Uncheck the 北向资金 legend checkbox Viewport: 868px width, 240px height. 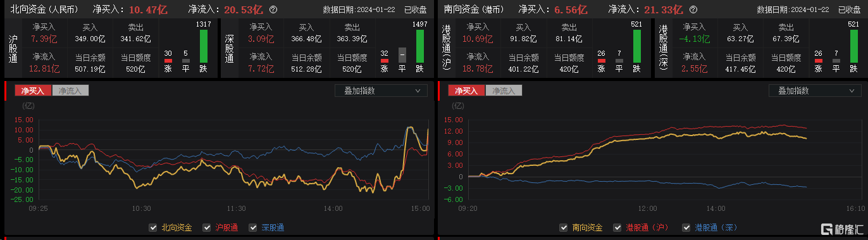(x=152, y=227)
